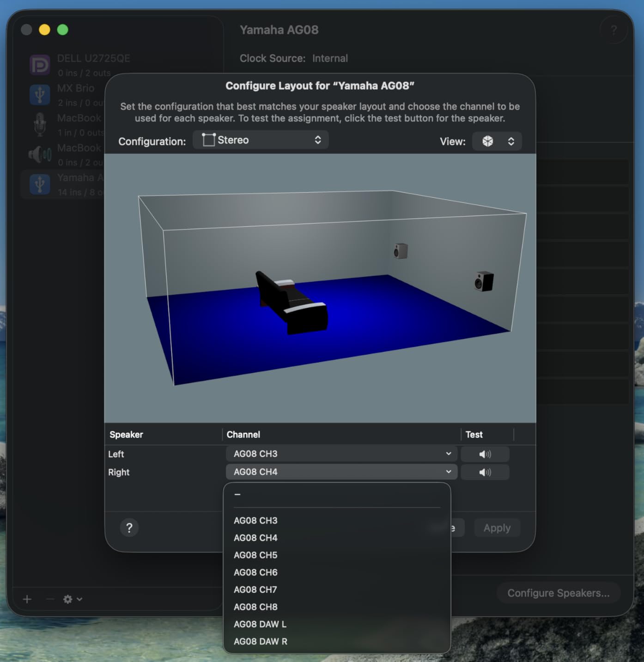
Task: Play test tone for the Left speaker
Action: coord(485,454)
